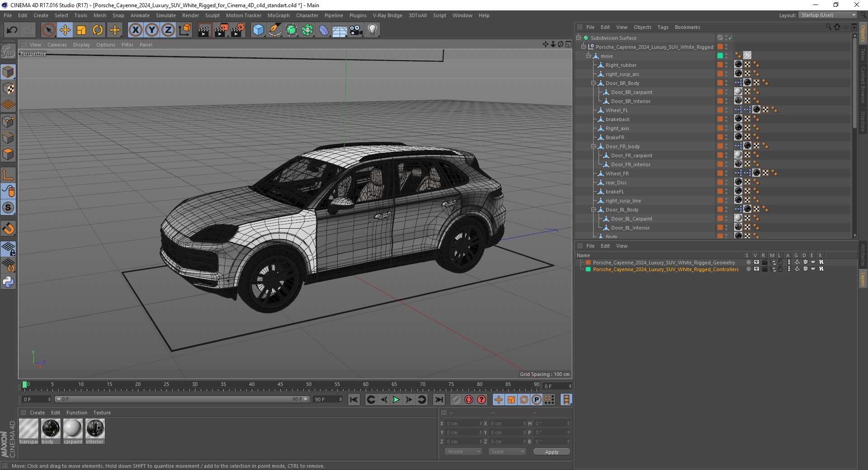
Task: Switch to Model mode
Action: 8,72
